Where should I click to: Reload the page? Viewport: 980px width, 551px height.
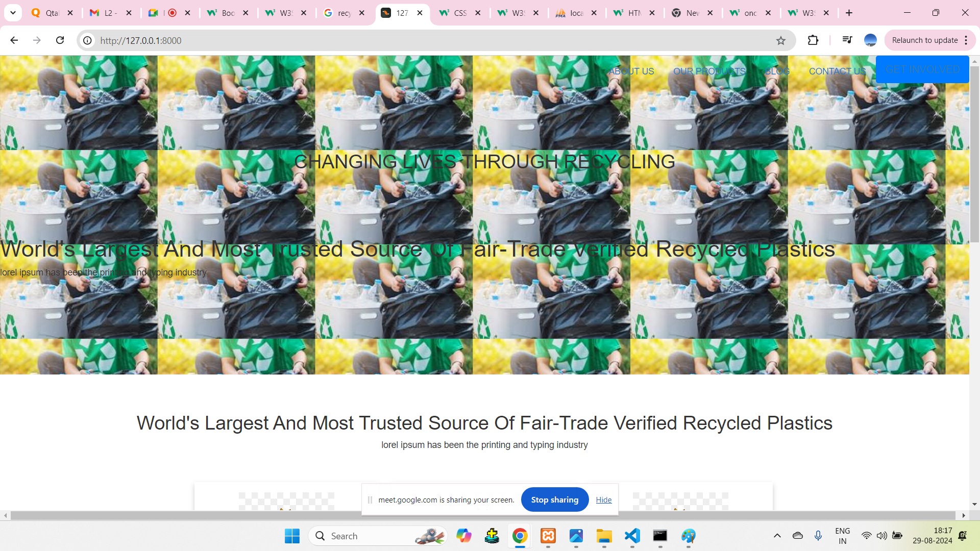[x=60, y=40]
